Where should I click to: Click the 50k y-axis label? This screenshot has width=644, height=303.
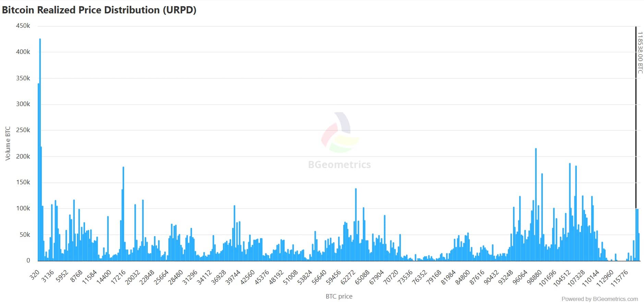point(25,235)
